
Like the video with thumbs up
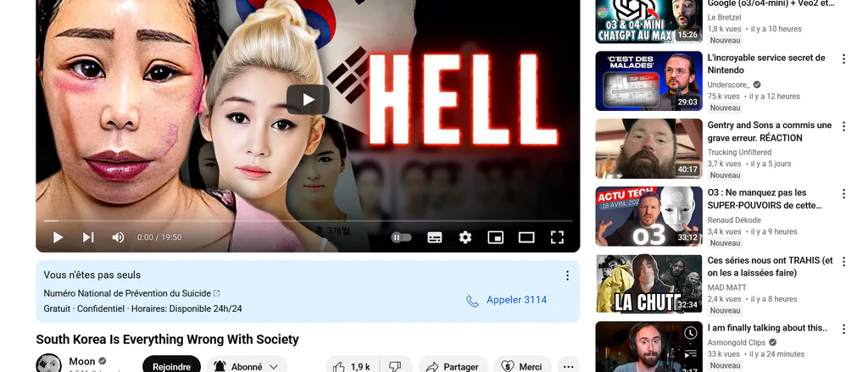pos(351,366)
